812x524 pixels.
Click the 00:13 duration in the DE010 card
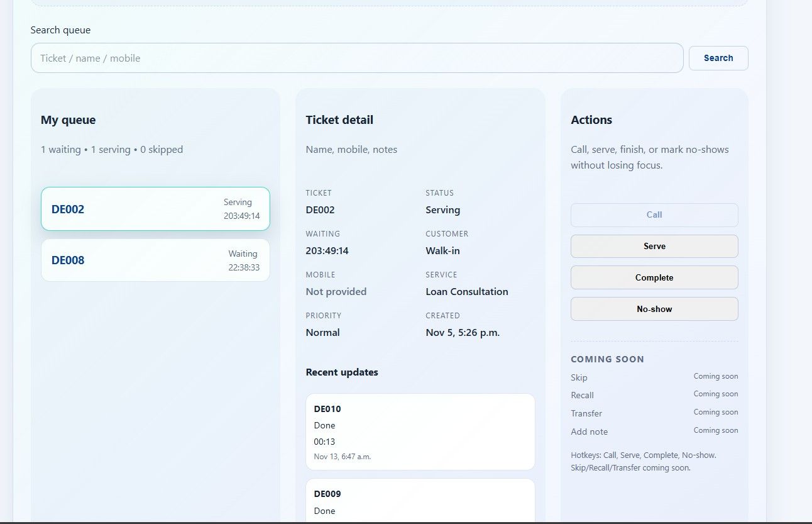324,442
